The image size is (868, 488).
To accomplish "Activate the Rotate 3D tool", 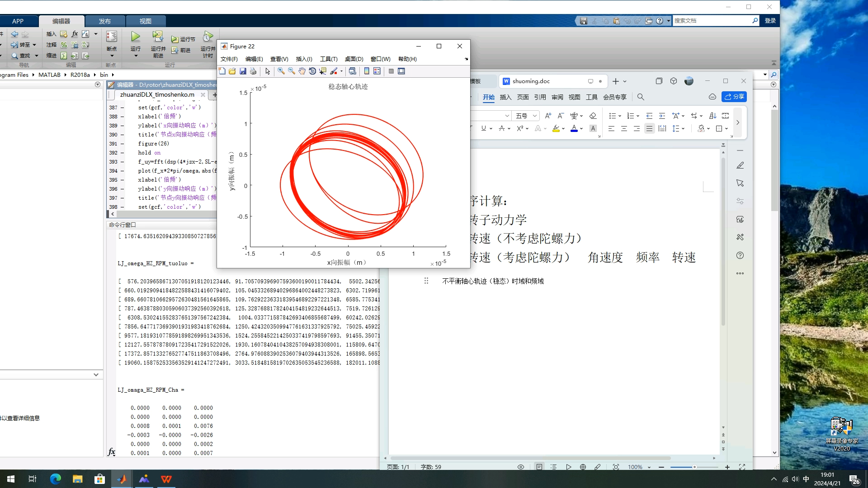I will pos(312,71).
